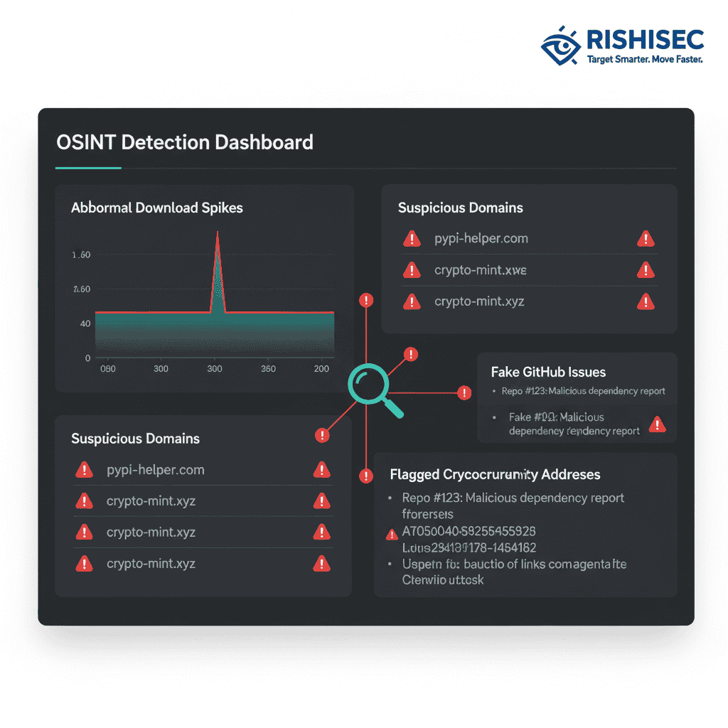Click the red download spike peak in chart
The image size is (728, 728).
217,235
